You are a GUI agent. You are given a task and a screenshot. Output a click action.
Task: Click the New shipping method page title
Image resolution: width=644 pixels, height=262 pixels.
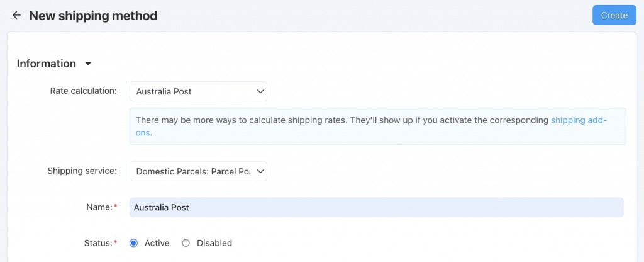93,16
